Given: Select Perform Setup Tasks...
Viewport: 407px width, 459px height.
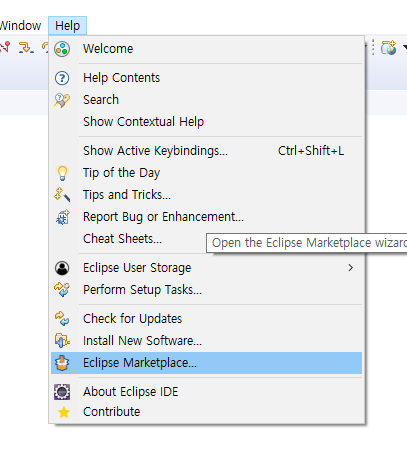Looking at the screenshot, I should 206,290.
